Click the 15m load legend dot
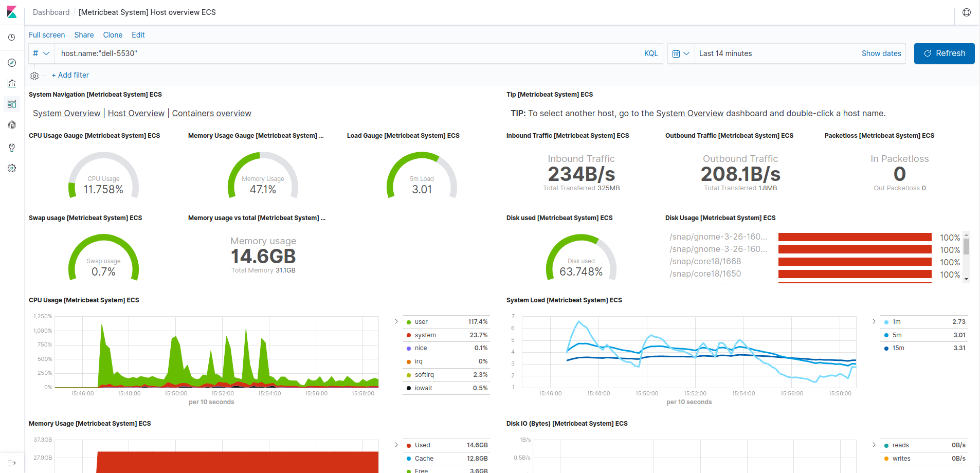980x473 pixels. click(886, 349)
